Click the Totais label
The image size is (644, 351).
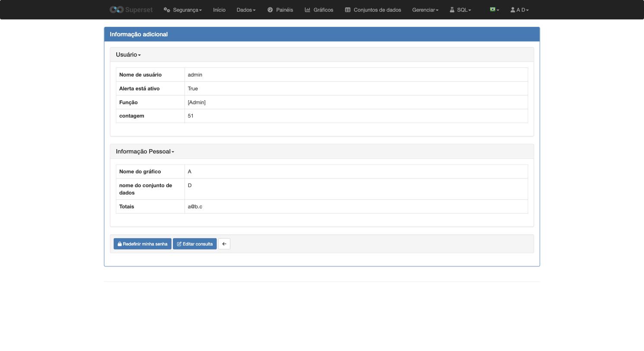pyautogui.click(x=127, y=207)
